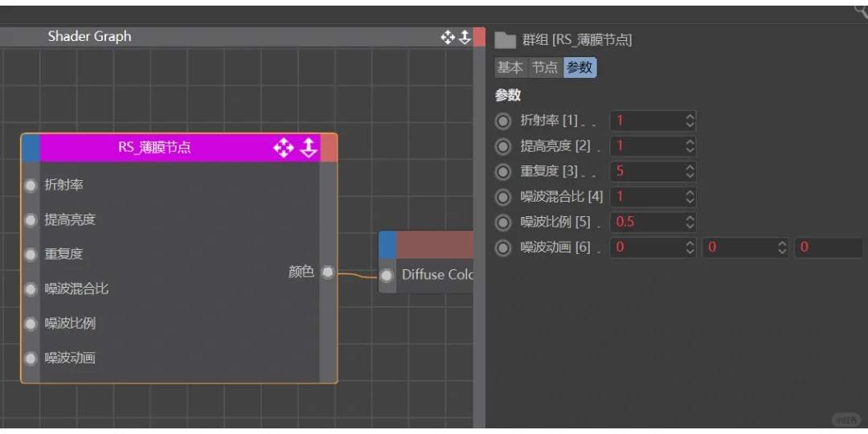This screenshot has height=434, width=868.
Task: Select the 参数 tab
Action: pos(579,68)
